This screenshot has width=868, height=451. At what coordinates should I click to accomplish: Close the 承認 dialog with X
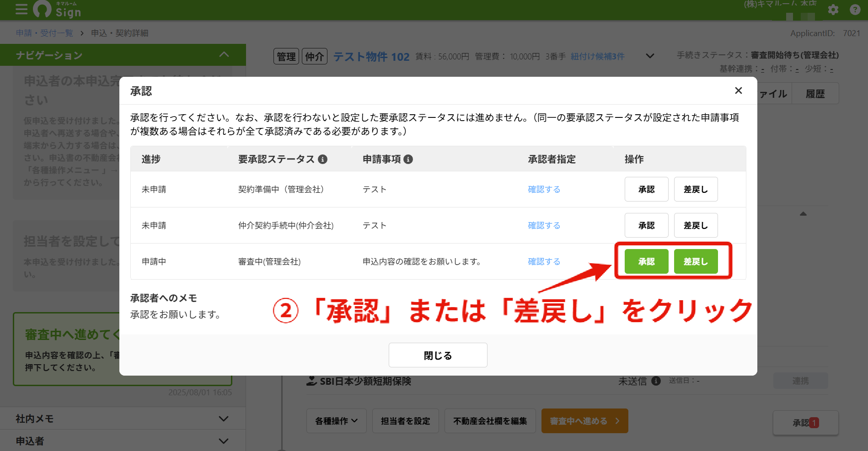coord(738,90)
